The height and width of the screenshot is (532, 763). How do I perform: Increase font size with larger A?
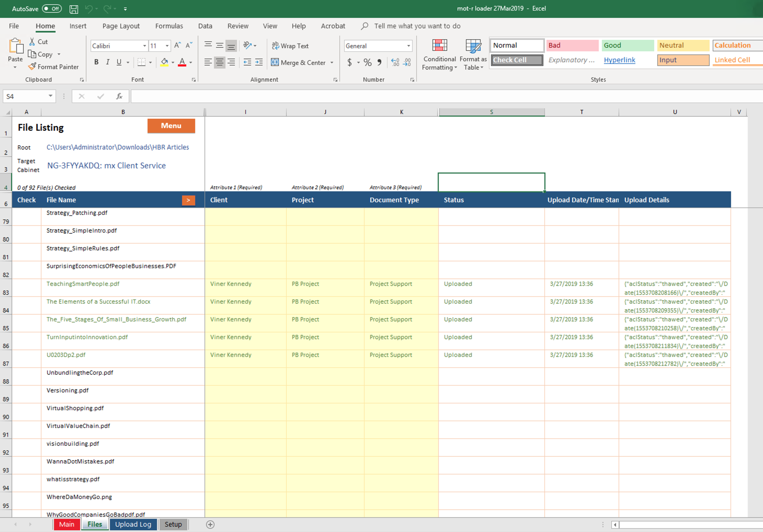pos(177,45)
